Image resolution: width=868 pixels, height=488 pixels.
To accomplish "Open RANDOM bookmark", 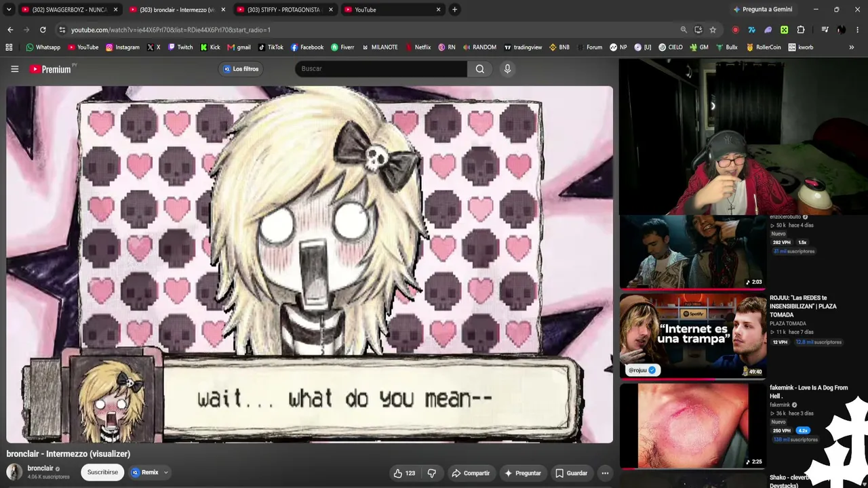I will pos(479,47).
